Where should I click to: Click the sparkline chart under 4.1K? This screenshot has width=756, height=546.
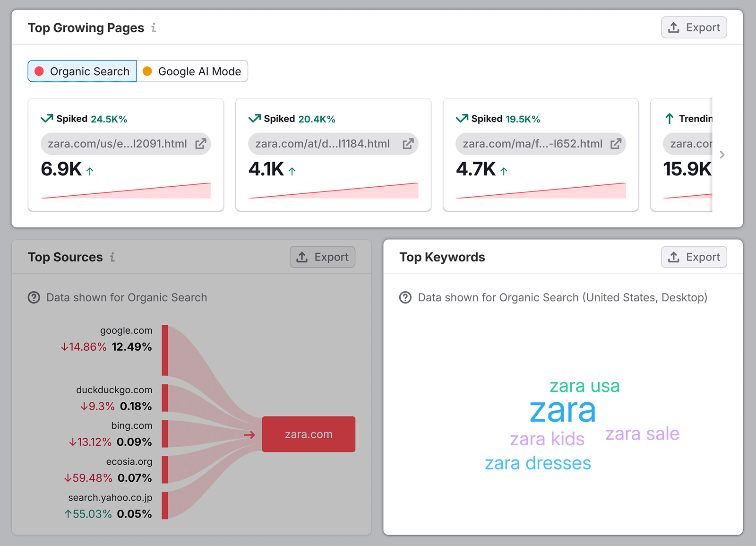(x=333, y=191)
